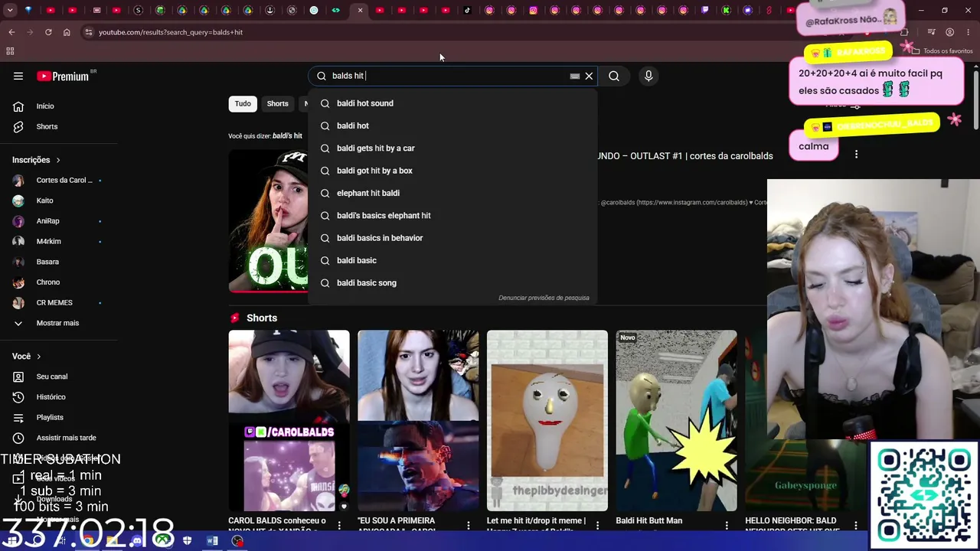This screenshot has height=551, width=980.
Task: Choose suggestion "baldi hot sound"
Action: click(x=452, y=103)
